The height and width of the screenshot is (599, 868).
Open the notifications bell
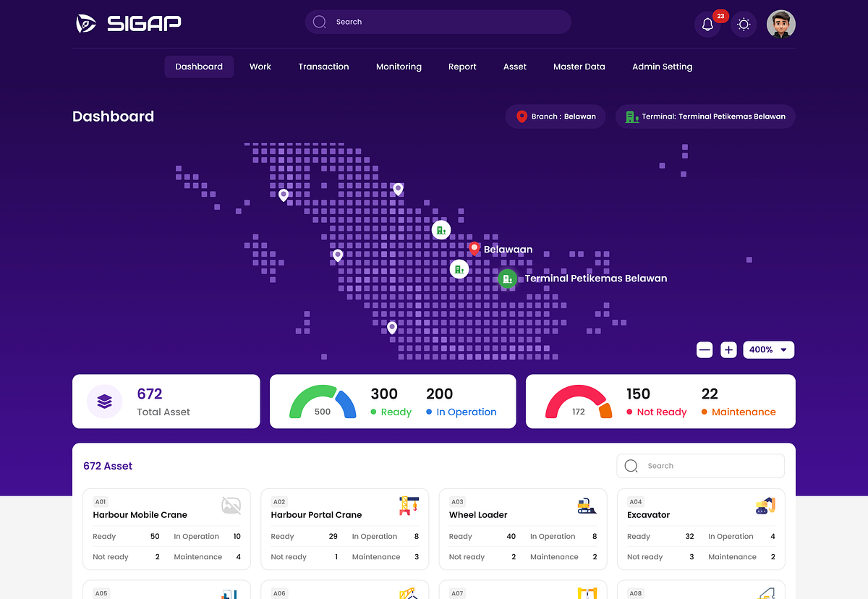tap(707, 24)
